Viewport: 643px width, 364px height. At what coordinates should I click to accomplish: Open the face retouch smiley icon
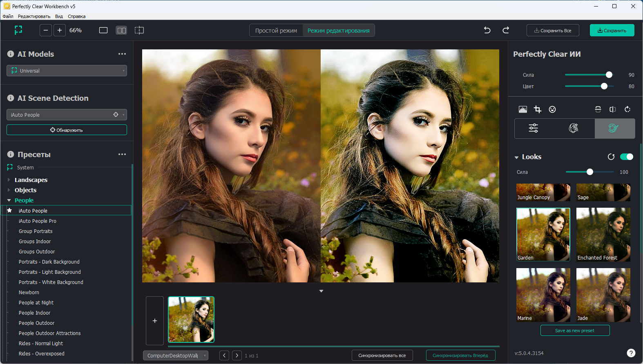(552, 109)
